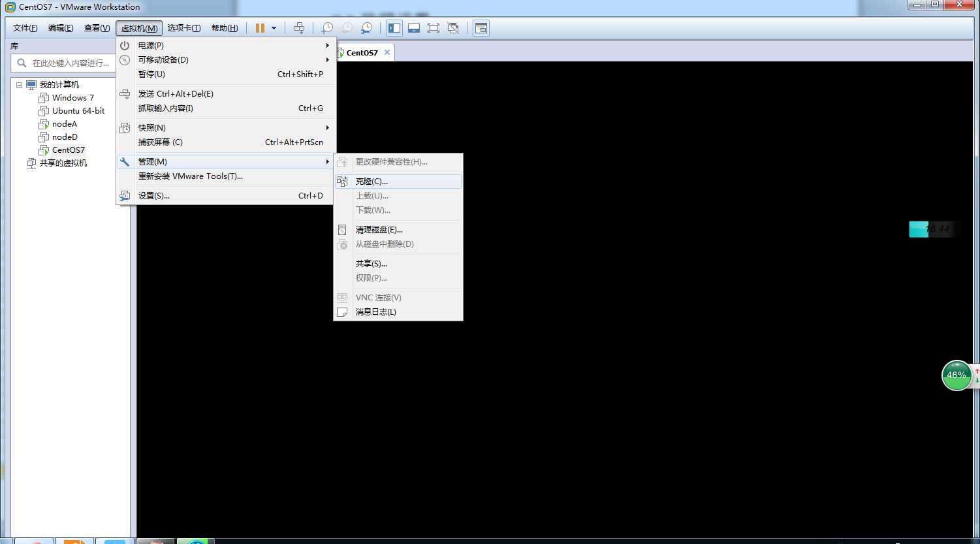Select CentOS7 in the library tree
Viewport: 980px width, 544px height.
[x=69, y=150]
